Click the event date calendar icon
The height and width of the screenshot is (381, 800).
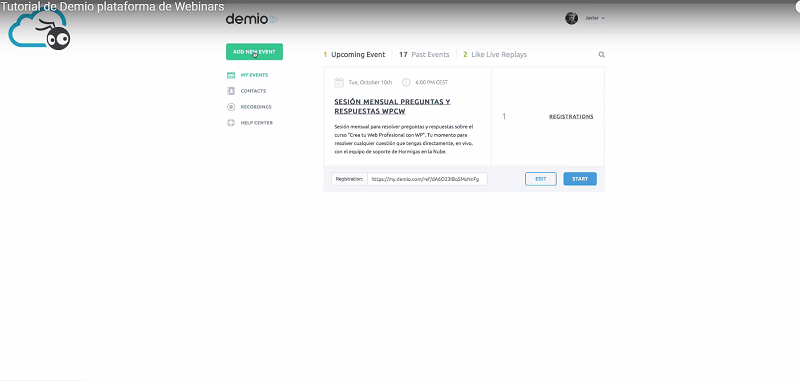point(339,82)
